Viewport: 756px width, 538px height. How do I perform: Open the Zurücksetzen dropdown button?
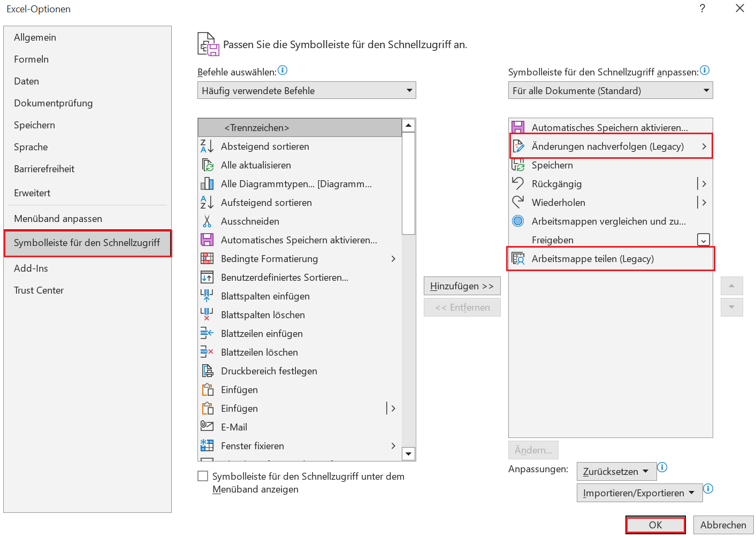pos(616,471)
